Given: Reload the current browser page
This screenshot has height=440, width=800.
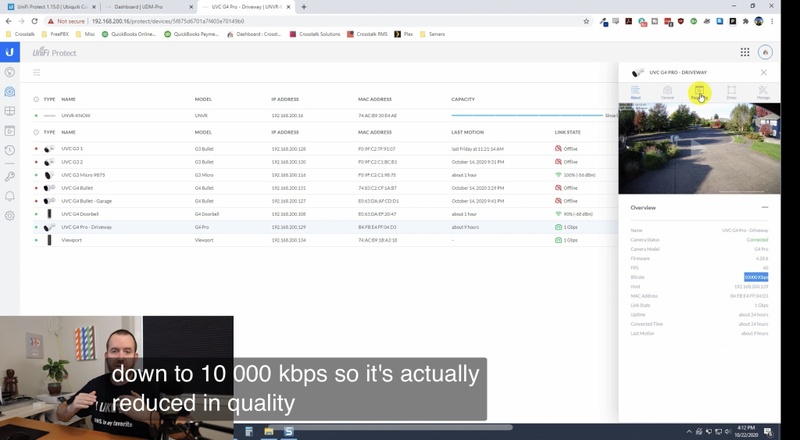Looking at the screenshot, I should tap(34, 21).
